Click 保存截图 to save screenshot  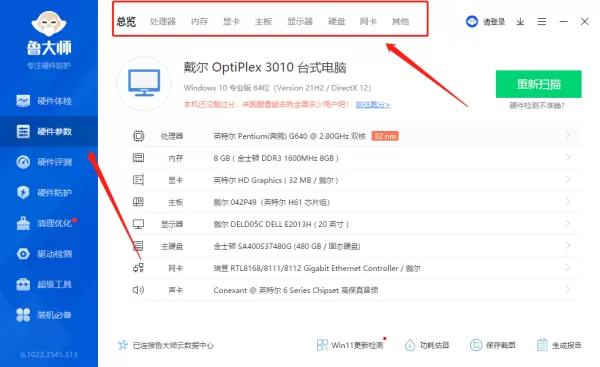coord(493,345)
